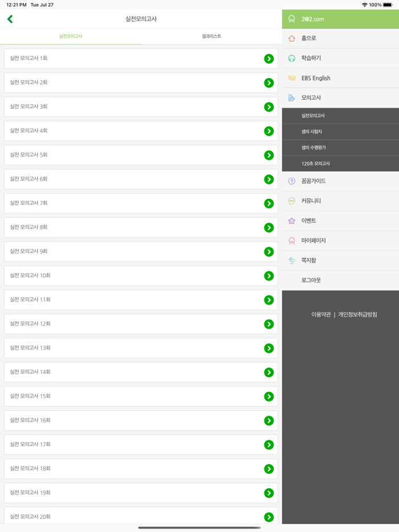Click the home icon beside 홈으로

tap(291, 38)
